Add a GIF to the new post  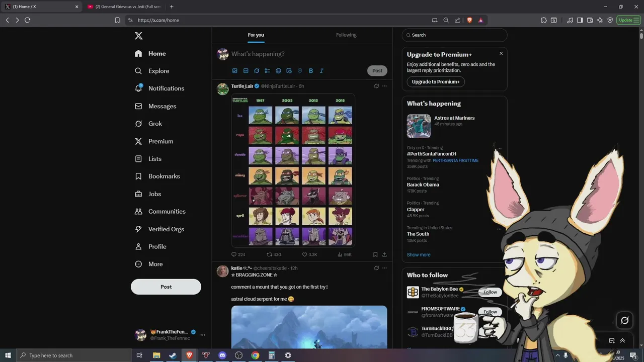click(x=246, y=71)
